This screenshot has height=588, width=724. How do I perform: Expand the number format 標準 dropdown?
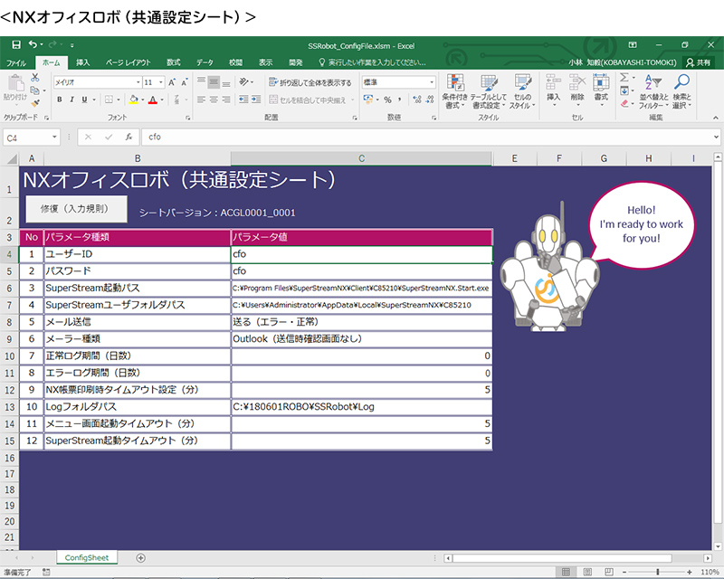pos(432,82)
